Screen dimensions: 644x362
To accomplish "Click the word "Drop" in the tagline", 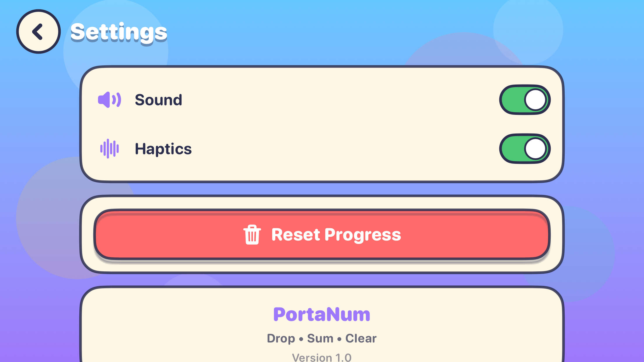I will click(x=281, y=338).
